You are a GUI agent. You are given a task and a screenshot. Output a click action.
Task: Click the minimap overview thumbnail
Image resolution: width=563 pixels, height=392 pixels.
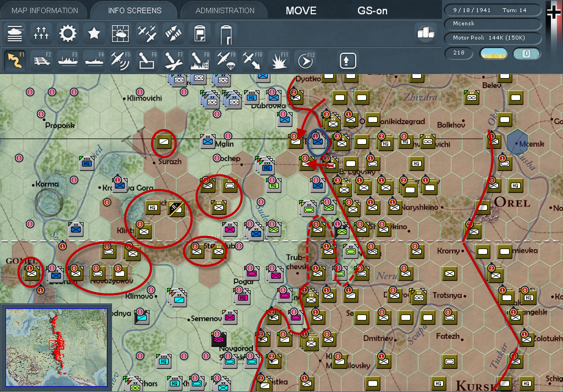[57, 347]
